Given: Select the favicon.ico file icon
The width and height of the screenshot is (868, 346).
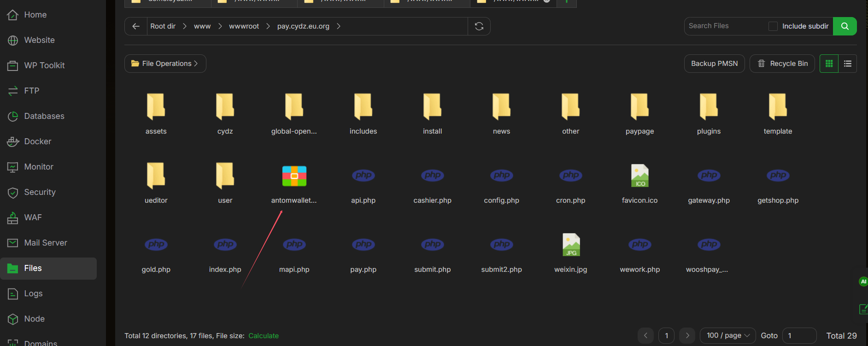Looking at the screenshot, I should (640, 176).
